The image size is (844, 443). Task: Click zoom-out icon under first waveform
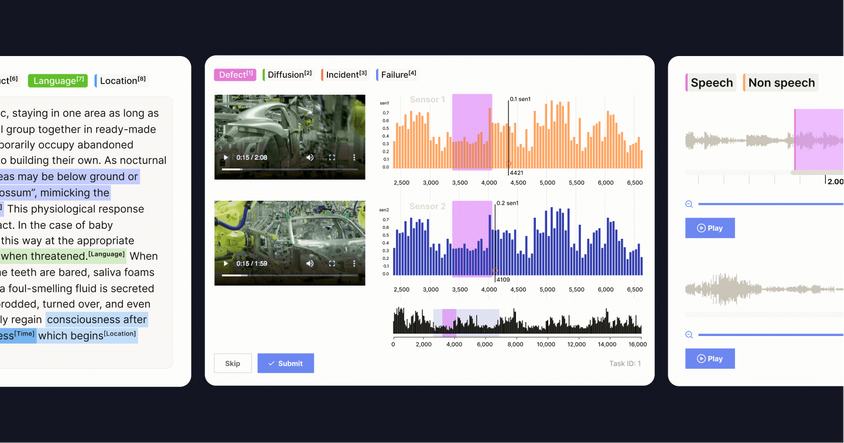pyautogui.click(x=690, y=204)
